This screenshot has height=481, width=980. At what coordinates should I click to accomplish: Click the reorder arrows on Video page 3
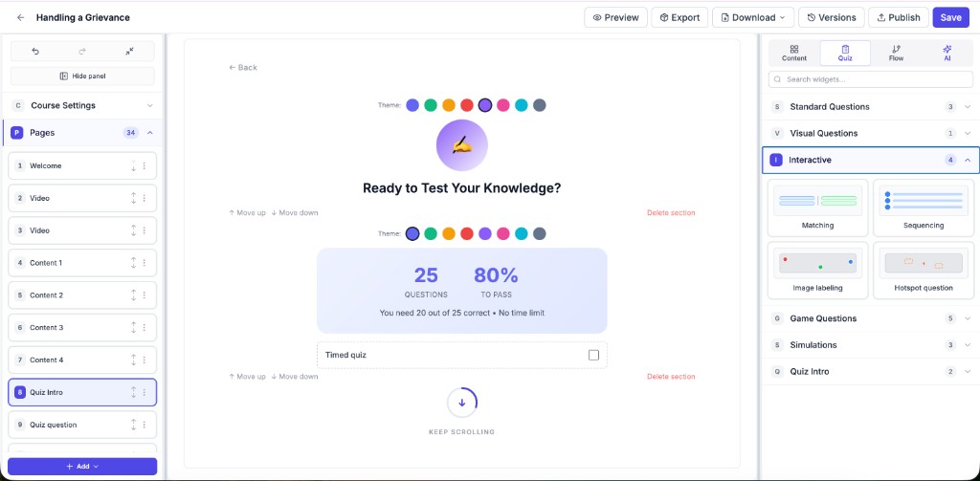[x=133, y=230]
